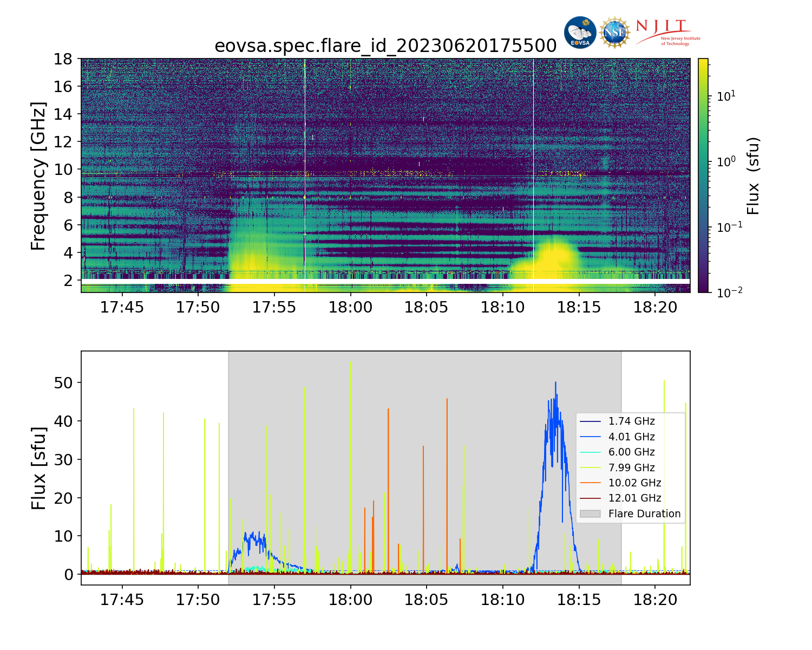Select the 4.01 GHz legend entry

coord(631,437)
